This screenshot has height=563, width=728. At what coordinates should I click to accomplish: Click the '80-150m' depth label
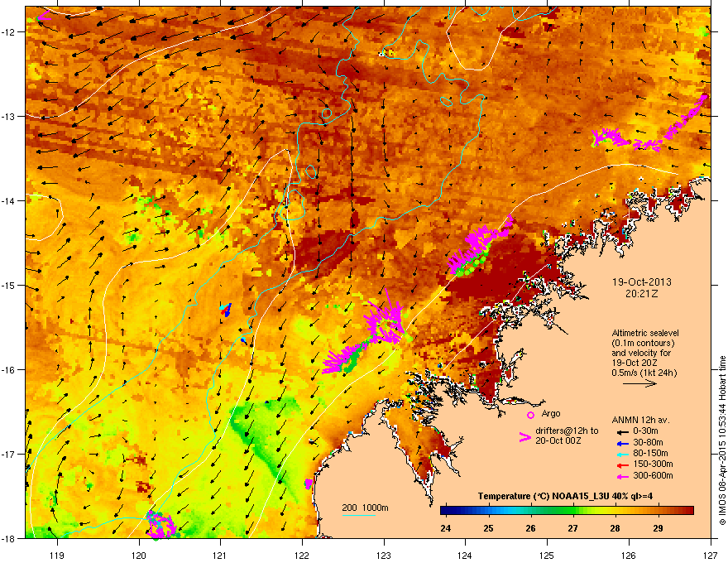click(650, 453)
